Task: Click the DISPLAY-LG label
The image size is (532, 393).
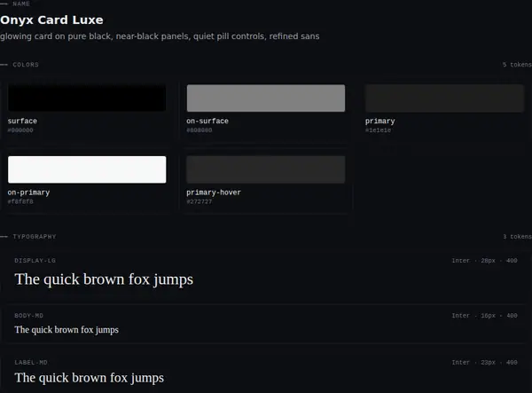Action: [35, 261]
